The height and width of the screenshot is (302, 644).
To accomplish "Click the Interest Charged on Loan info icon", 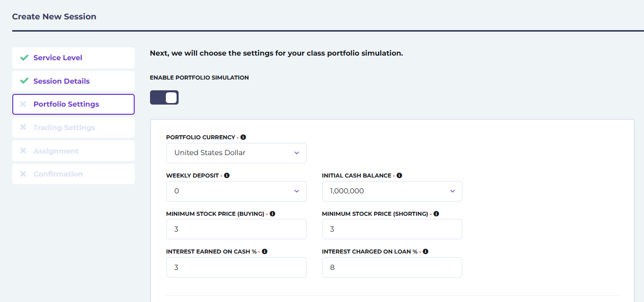I will [425, 251].
